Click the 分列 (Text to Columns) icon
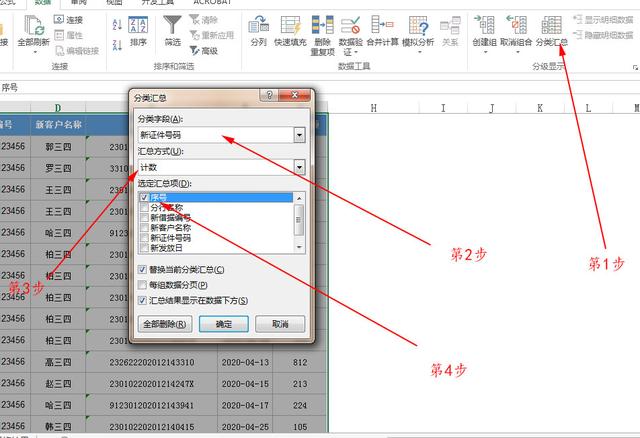This screenshot has height=438, width=640. click(258, 25)
